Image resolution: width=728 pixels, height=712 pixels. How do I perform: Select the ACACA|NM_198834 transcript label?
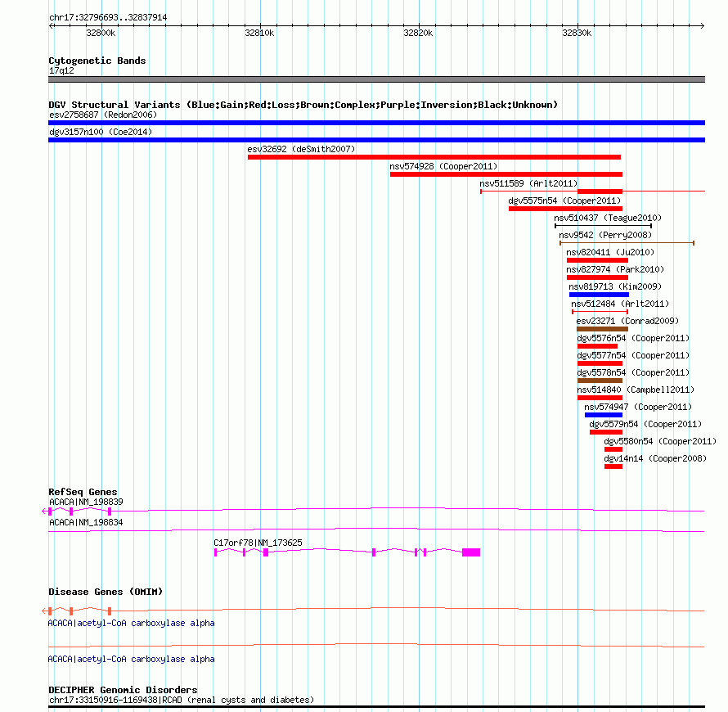[x=87, y=522]
